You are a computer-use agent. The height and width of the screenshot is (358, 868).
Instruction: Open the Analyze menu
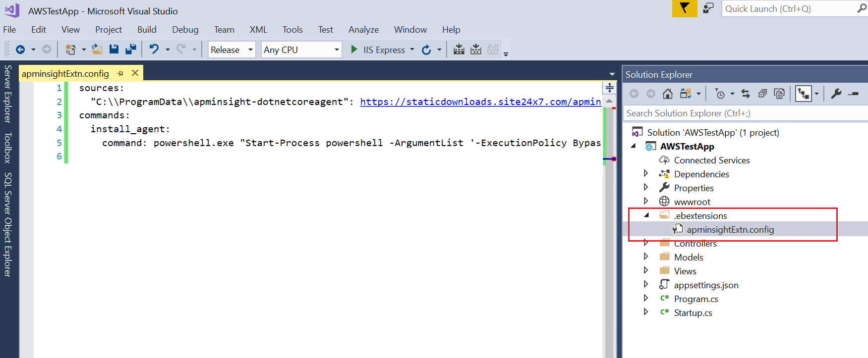coord(363,30)
